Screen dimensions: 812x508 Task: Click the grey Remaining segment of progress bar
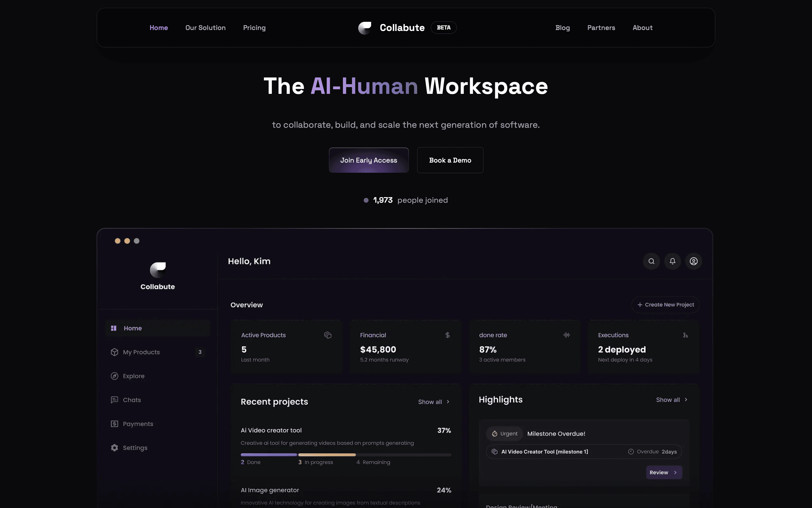pos(404,455)
